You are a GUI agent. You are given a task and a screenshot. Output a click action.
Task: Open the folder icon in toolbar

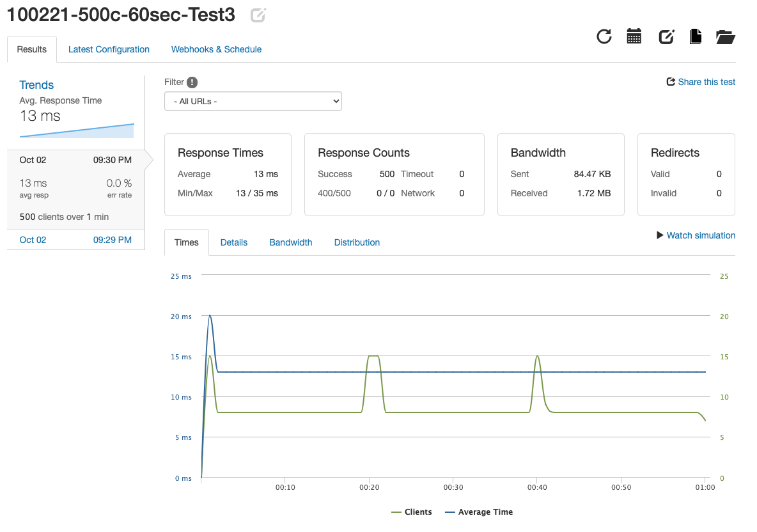pos(726,36)
